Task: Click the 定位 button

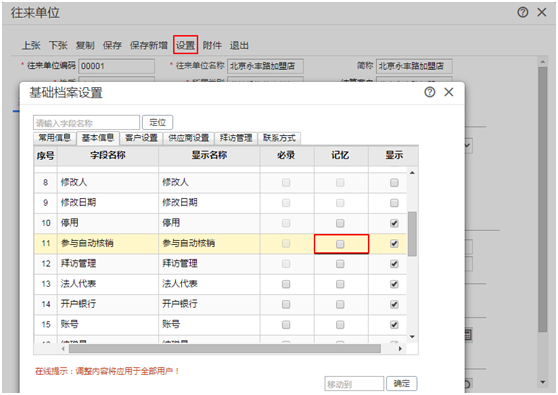Action: [x=158, y=122]
